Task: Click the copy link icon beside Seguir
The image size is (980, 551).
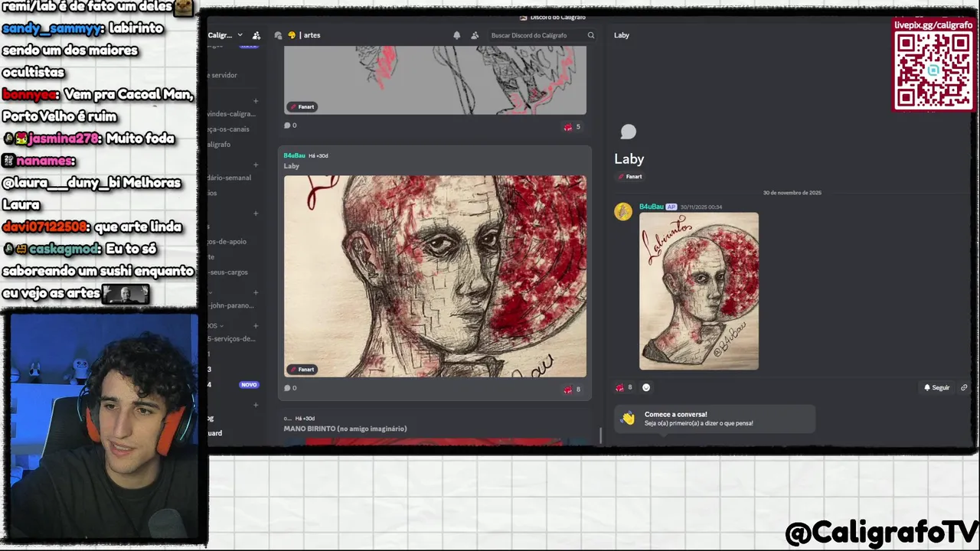Action: tap(964, 387)
